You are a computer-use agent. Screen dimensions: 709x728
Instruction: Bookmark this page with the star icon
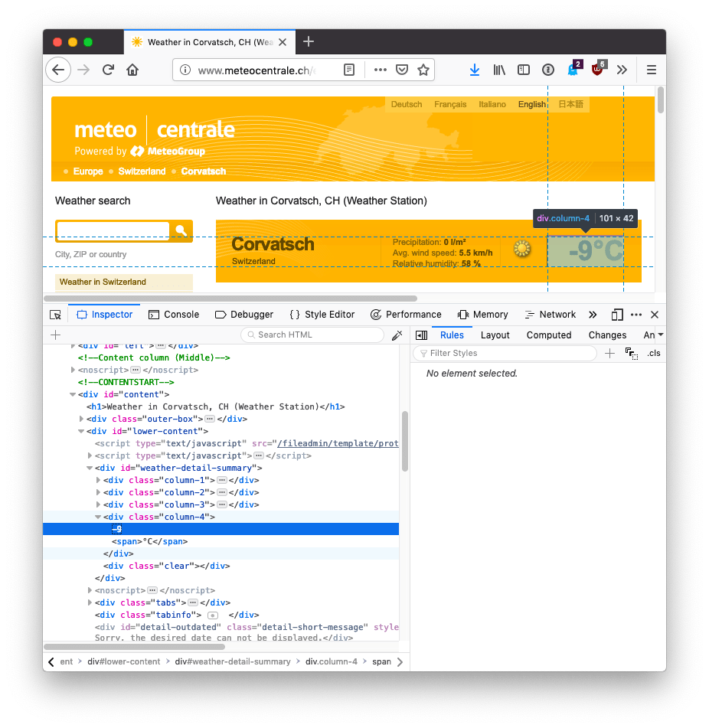click(423, 70)
